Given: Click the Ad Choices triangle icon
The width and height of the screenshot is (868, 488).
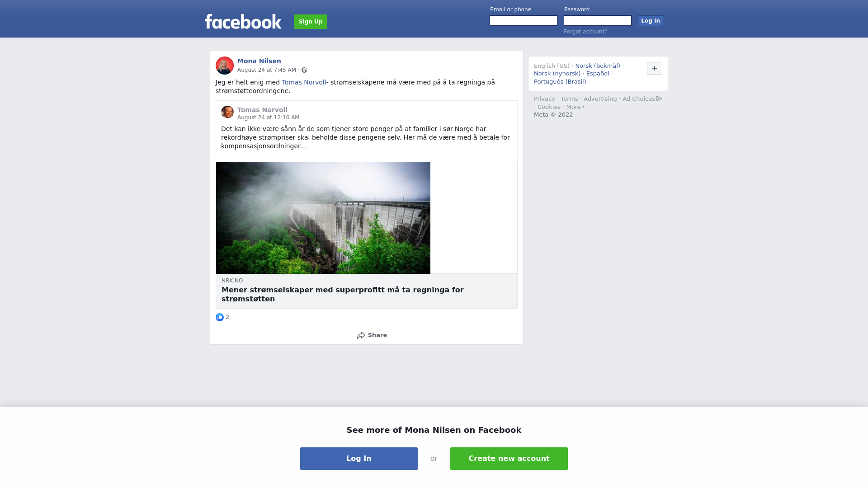Looking at the screenshot, I should tap(659, 99).
